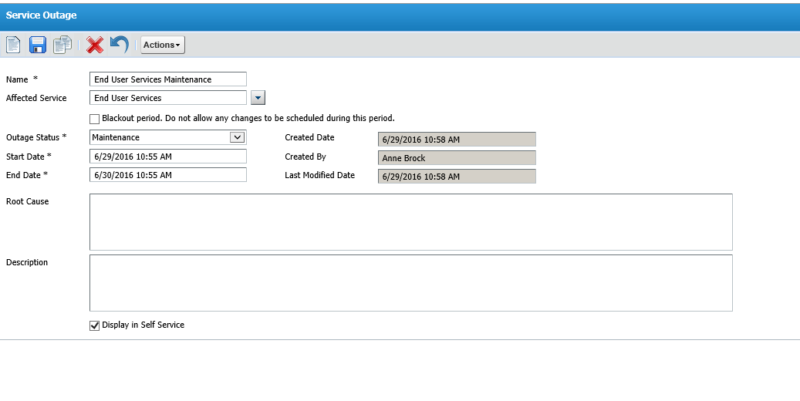Delete record with red X icon
The width and height of the screenshot is (800, 401).
(x=95, y=44)
